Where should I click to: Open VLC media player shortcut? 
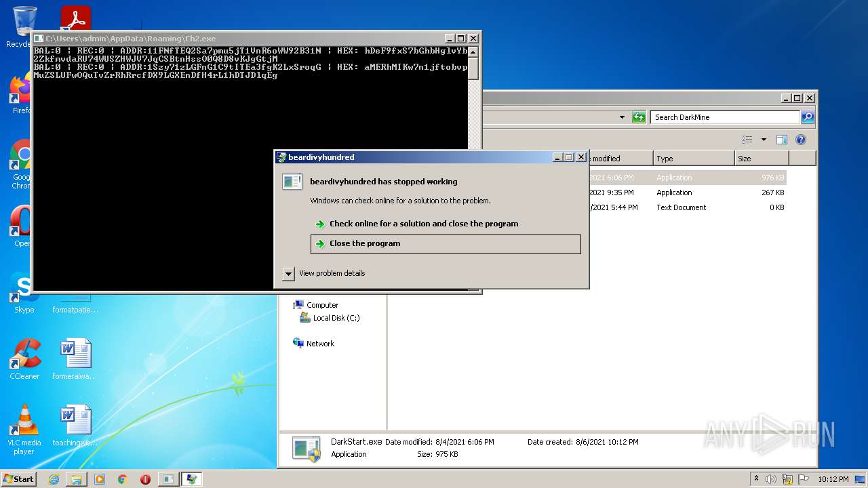[24, 430]
